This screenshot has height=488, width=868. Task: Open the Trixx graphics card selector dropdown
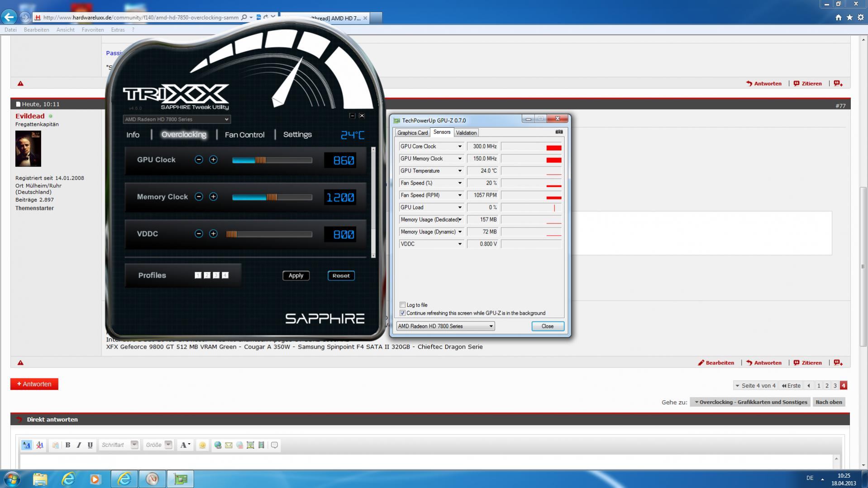tap(176, 119)
